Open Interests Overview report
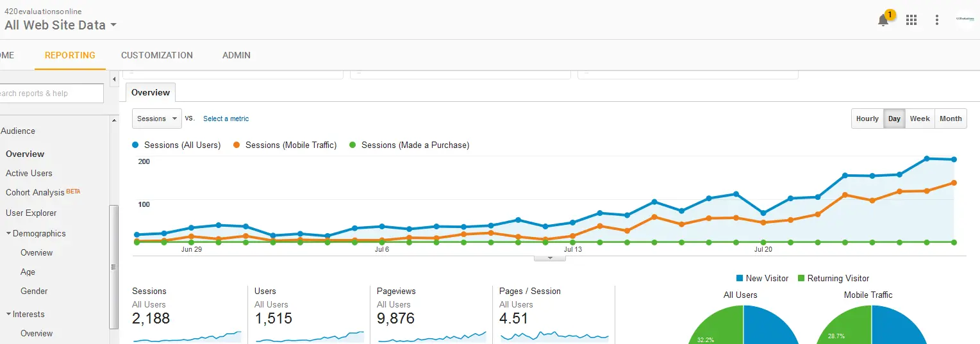The height and width of the screenshot is (344, 980). coord(37,333)
